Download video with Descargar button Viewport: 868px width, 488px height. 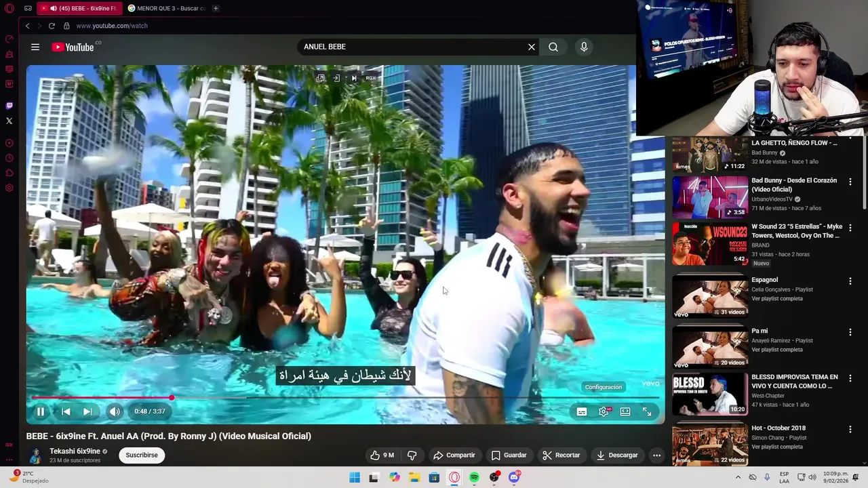click(x=617, y=455)
